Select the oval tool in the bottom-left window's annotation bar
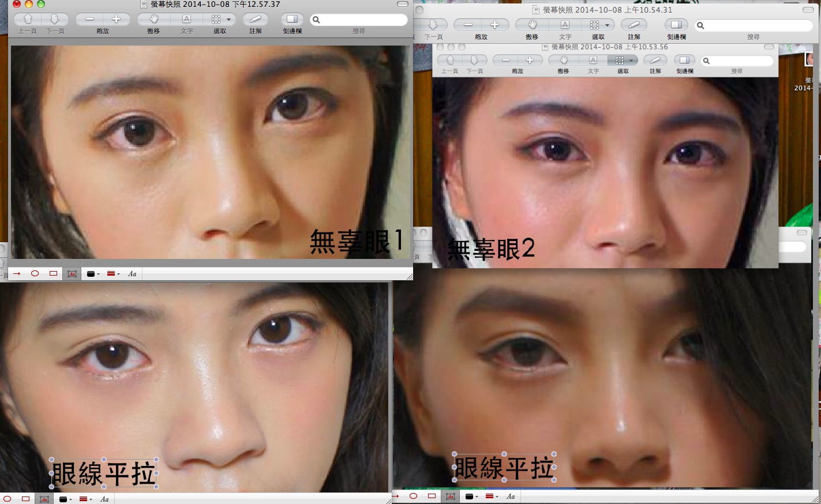 [x=7, y=499]
